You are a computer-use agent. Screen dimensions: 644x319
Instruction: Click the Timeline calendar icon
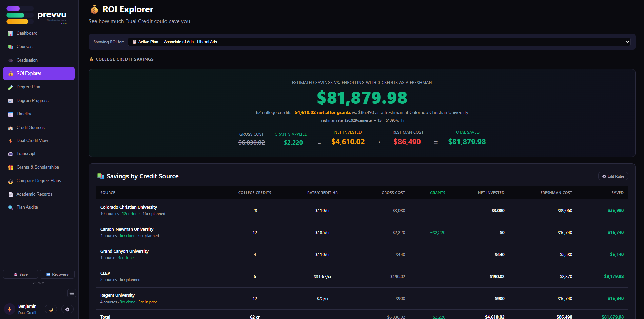pyautogui.click(x=11, y=114)
